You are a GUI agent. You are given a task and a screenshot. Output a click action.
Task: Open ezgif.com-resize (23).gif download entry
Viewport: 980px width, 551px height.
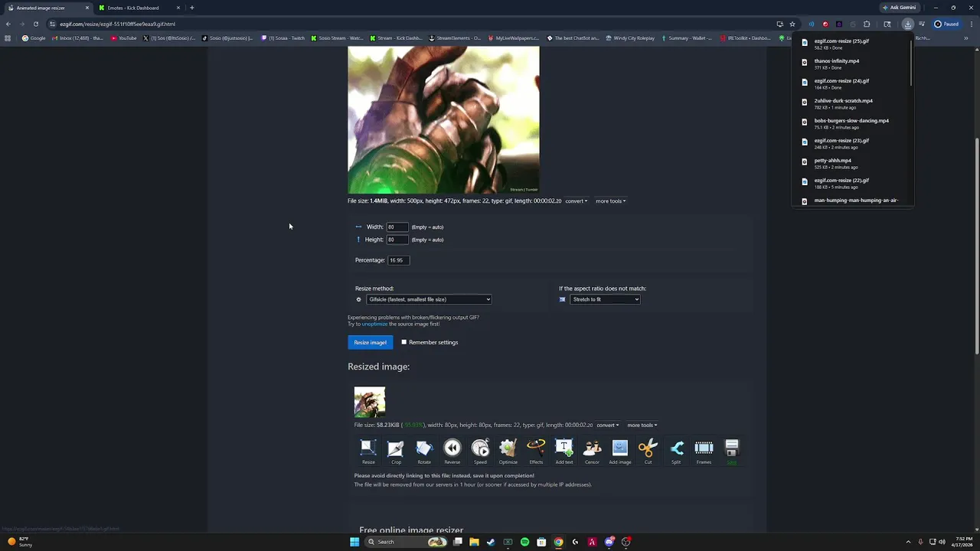852,143
